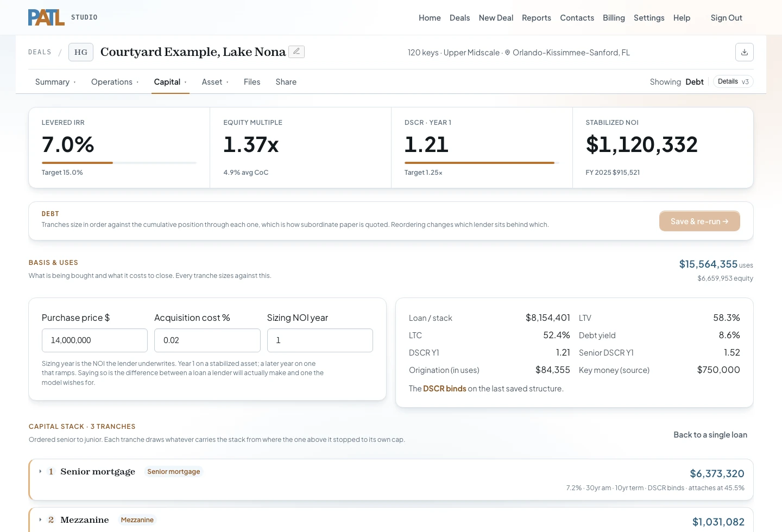Edit the deal name with the pencil icon
Screen dimensions: 782x532
click(x=297, y=52)
